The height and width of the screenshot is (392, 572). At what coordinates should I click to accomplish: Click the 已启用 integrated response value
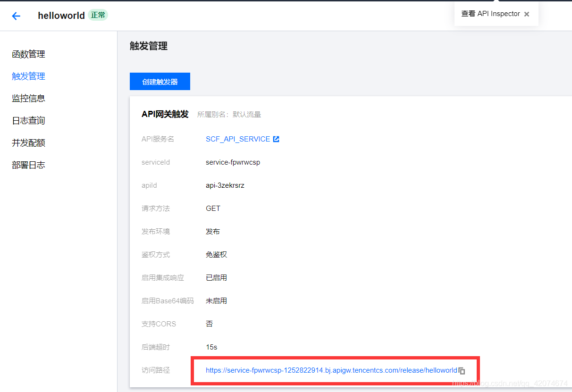click(x=216, y=277)
